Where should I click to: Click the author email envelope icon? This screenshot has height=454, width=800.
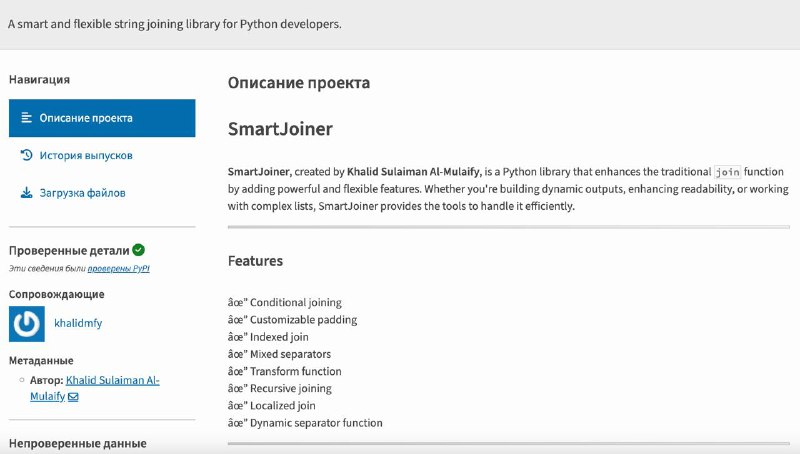[x=73, y=397]
